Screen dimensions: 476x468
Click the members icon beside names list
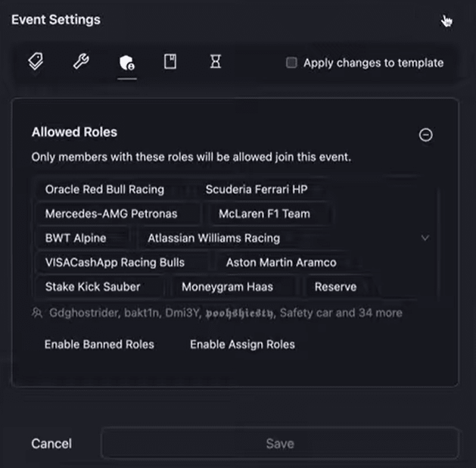pyautogui.click(x=37, y=313)
